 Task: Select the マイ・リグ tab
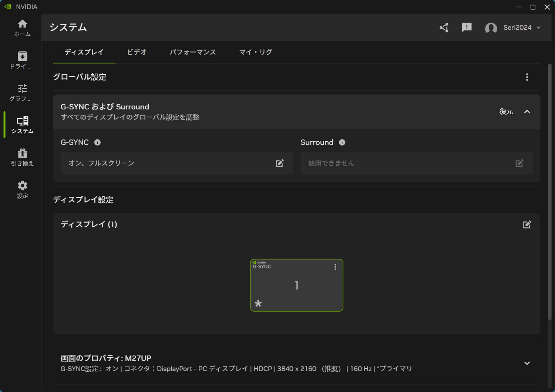(255, 52)
